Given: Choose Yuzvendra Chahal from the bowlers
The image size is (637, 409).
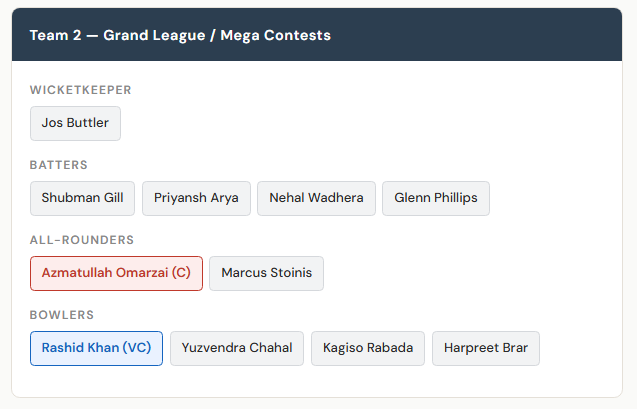Looking at the screenshot, I should [237, 348].
